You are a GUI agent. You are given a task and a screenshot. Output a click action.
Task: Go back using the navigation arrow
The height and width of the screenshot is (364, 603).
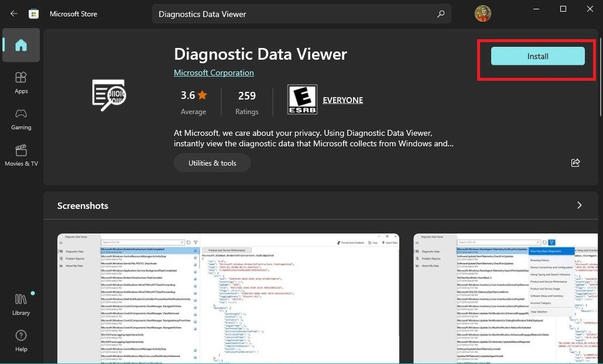pyautogui.click(x=13, y=13)
